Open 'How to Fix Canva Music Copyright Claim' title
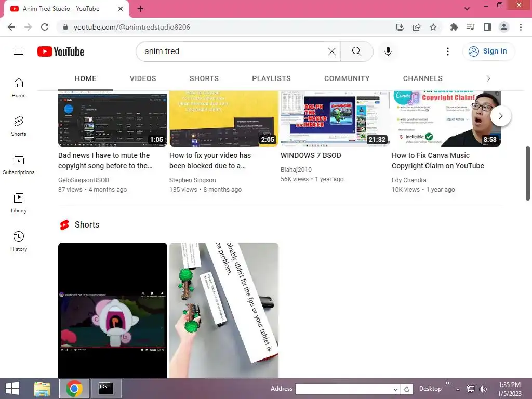532x399 pixels. tap(437, 161)
